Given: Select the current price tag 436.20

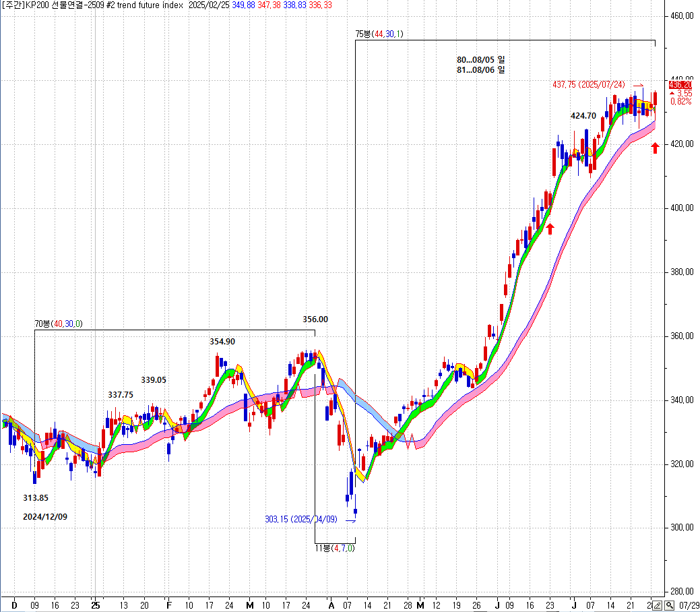Looking at the screenshot, I should [x=680, y=84].
